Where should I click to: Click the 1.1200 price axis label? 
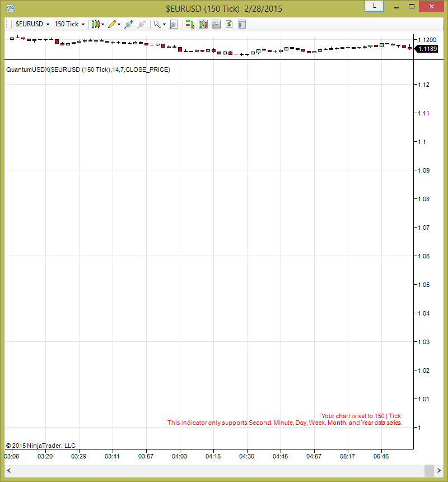pos(427,40)
